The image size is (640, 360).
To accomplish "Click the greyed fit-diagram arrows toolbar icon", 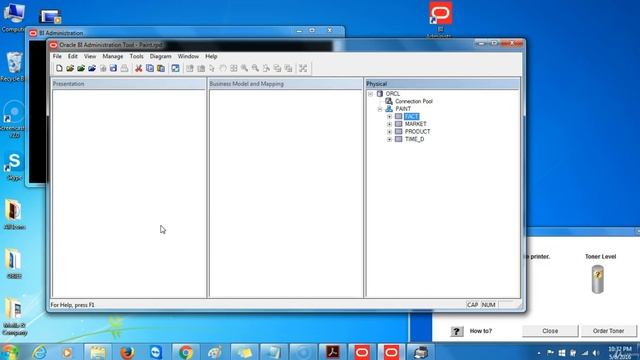I will point(303,68).
